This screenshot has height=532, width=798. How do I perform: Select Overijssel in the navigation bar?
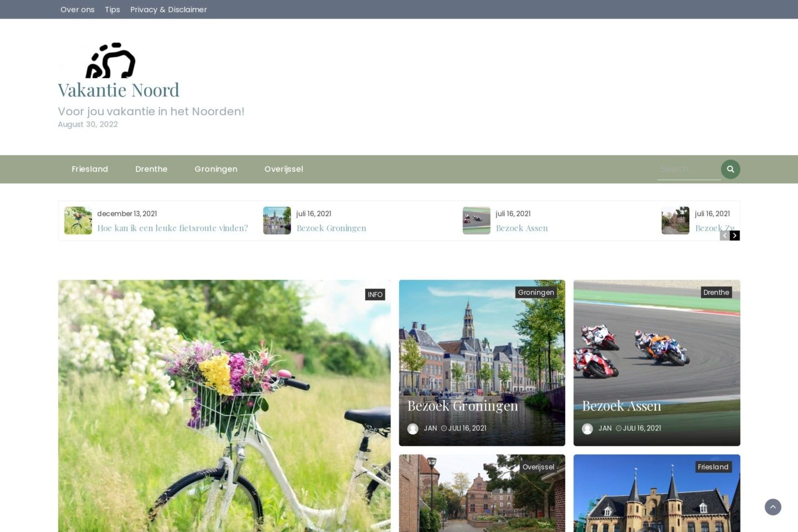coord(284,169)
